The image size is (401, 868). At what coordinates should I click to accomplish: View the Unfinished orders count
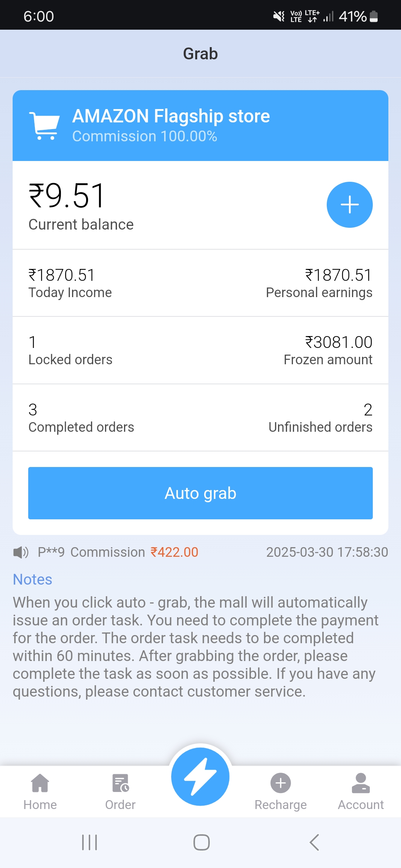[368, 410]
